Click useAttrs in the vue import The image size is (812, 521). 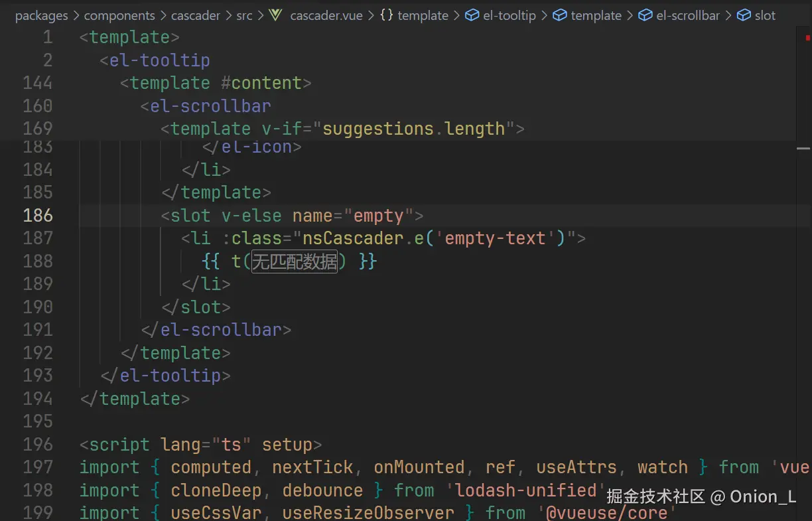(x=576, y=467)
